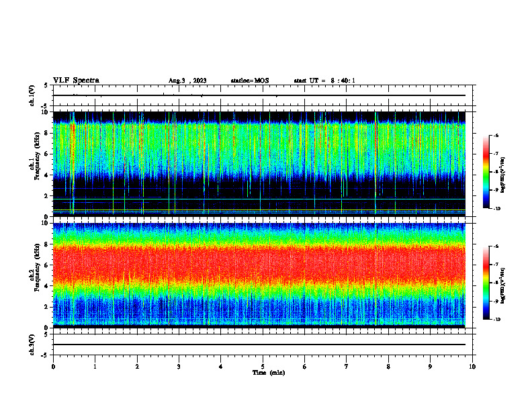Click the "-6" label on ch.2 color scale

coord(496,246)
